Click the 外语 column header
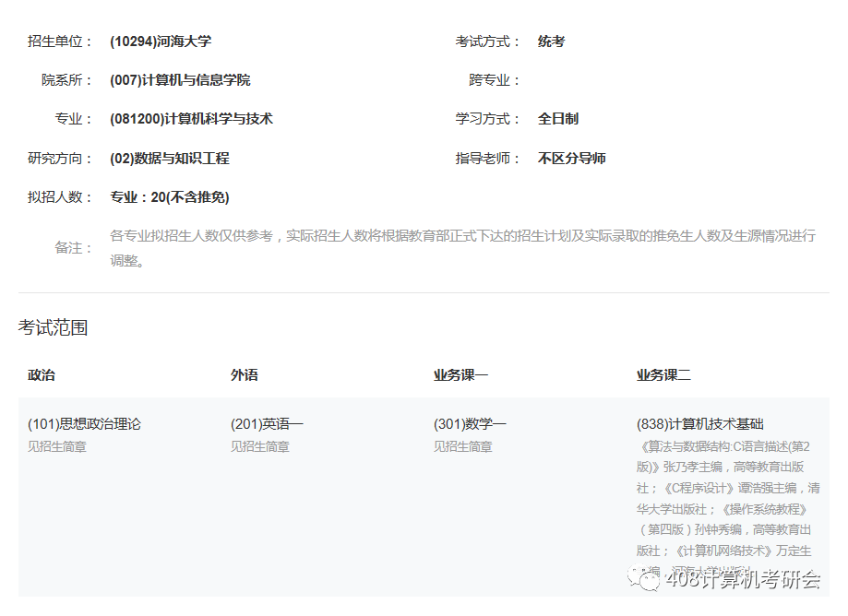 (243, 375)
